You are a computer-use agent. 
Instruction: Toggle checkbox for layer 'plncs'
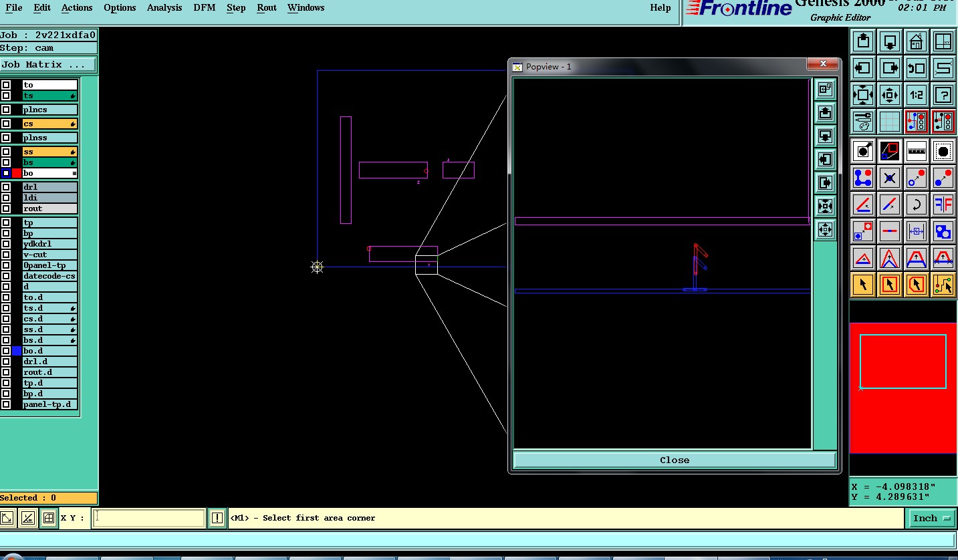(x=6, y=110)
